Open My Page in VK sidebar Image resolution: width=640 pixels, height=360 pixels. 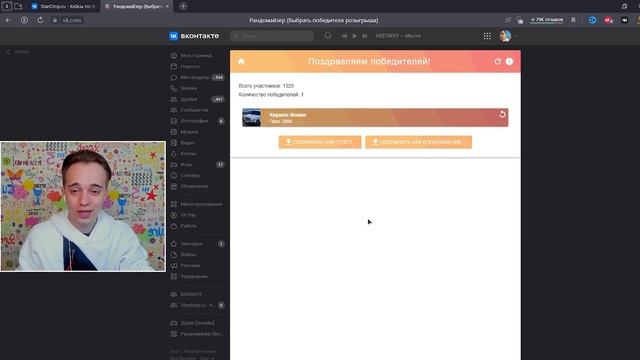click(x=197, y=56)
